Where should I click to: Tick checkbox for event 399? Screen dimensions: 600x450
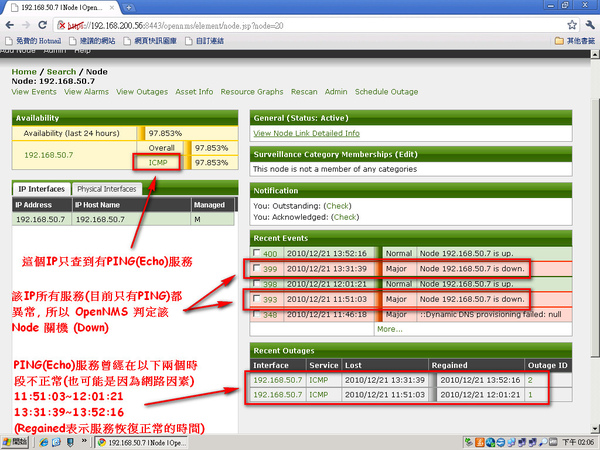(256, 268)
